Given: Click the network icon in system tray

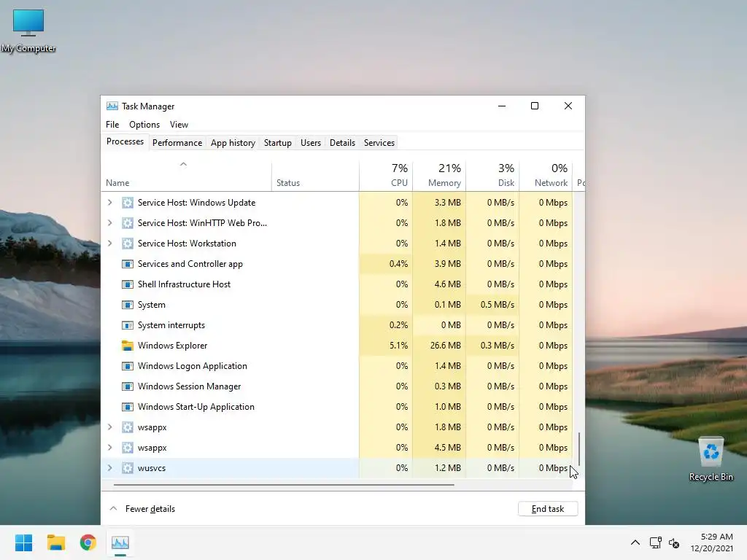Looking at the screenshot, I should [x=655, y=542].
